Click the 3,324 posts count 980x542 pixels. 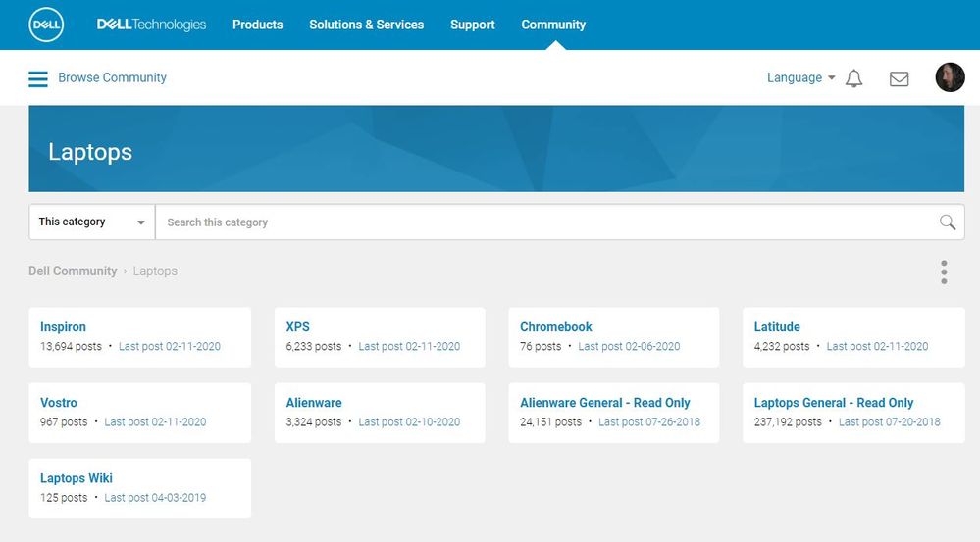click(314, 421)
